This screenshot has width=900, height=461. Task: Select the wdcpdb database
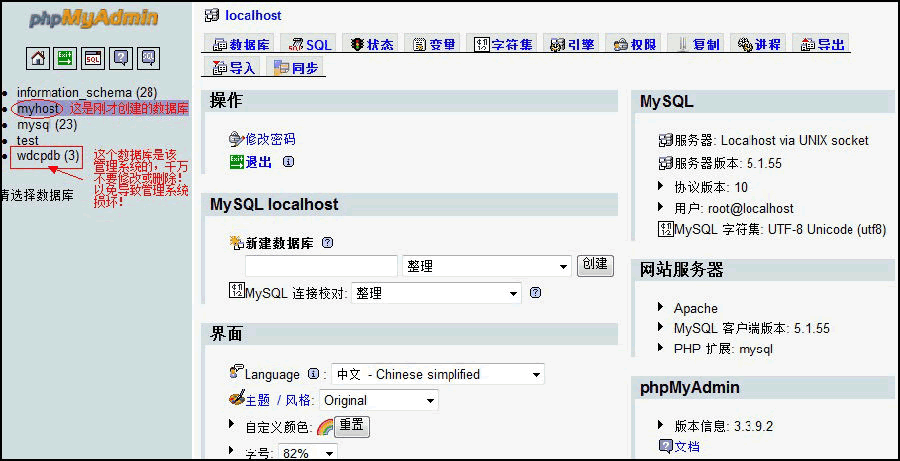(48, 156)
